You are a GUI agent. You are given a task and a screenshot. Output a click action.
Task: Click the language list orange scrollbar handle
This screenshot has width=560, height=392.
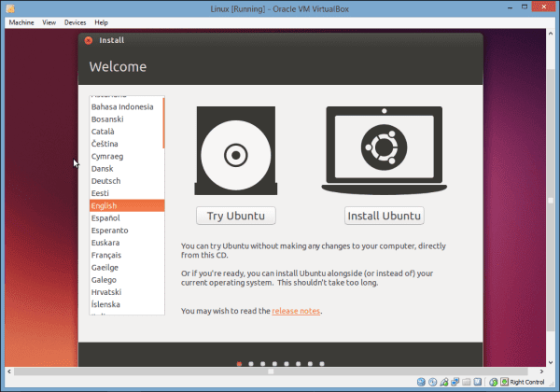click(163, 123)
